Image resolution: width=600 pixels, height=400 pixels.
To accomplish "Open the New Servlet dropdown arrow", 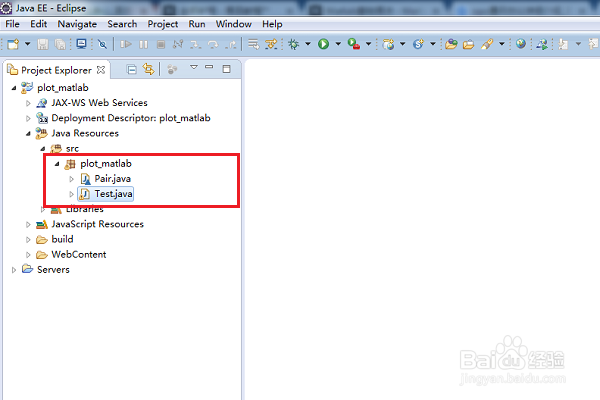I will click(x=433, y=44).
